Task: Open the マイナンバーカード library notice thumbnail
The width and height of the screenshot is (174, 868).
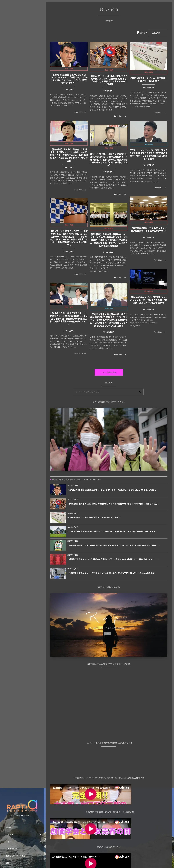Action: (148, 56)
